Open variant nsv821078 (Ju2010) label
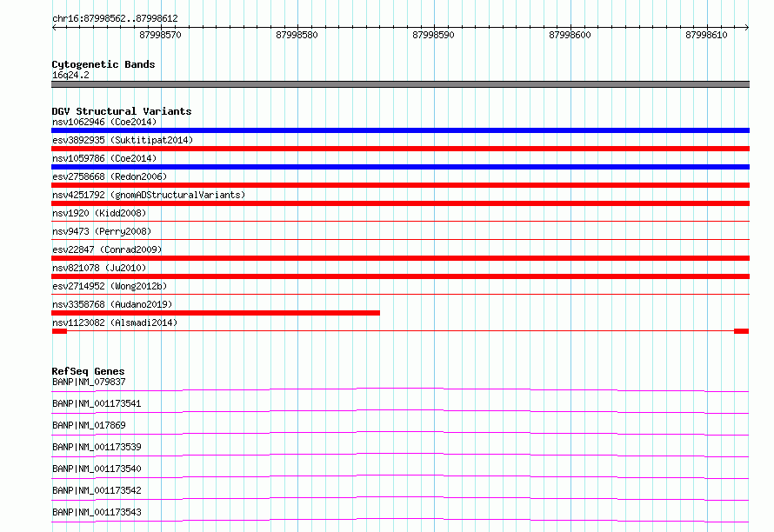Viewport: 774px width, 532px height. (99, 268)
